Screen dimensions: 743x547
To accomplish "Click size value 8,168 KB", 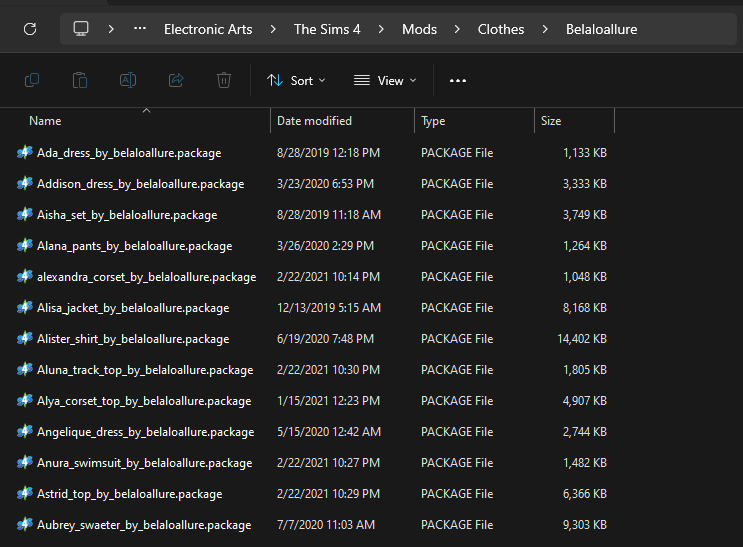I will coord(585,308).
